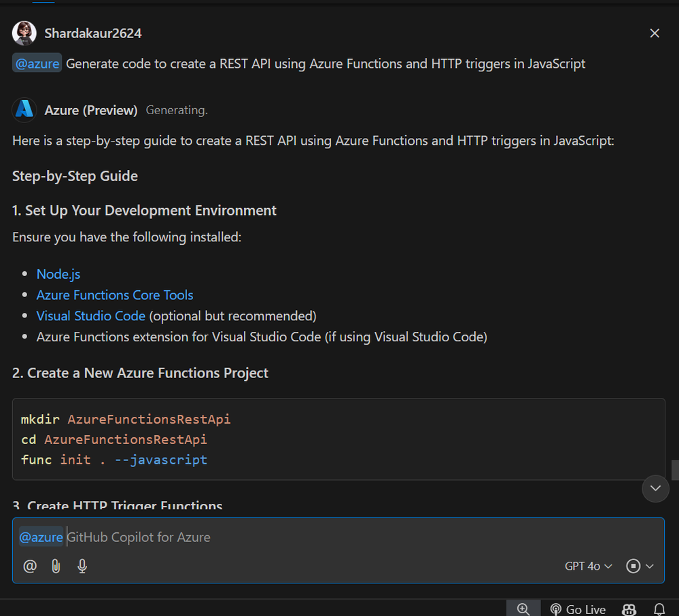Open the dropdown arrow beside the stop button
The image size is (679, 616).
pos(650,566)
